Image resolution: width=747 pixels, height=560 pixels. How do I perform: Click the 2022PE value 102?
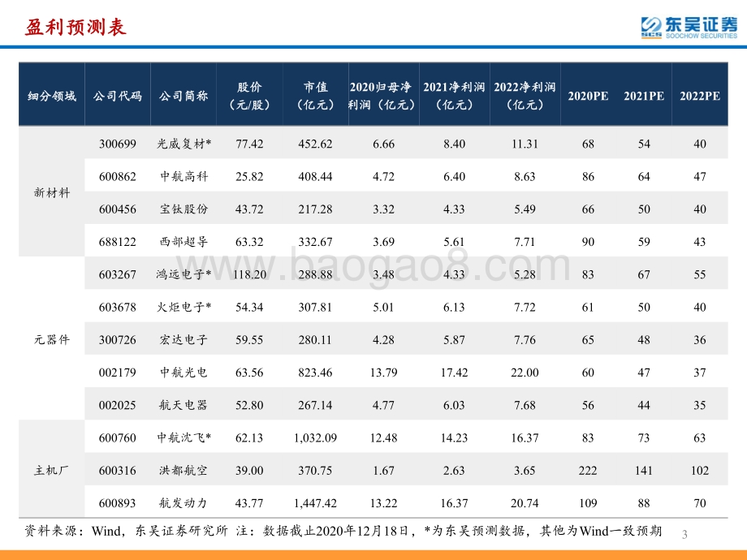pyautogui.click(x=700, y=471)
